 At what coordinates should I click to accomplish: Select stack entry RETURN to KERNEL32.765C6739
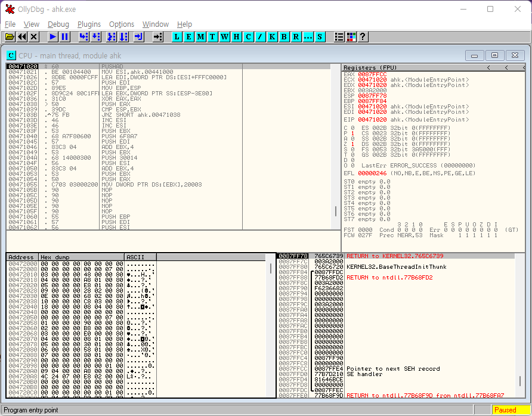(x=395, y=256)
